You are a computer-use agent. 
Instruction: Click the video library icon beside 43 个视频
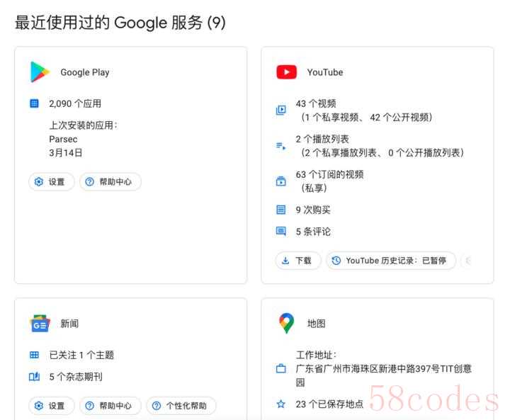[x=281, y=110]
